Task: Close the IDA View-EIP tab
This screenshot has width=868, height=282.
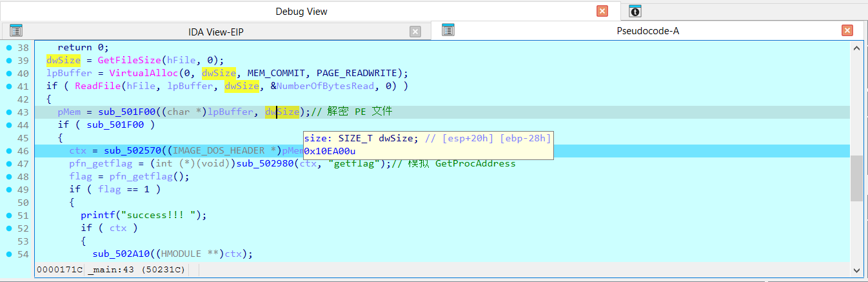Action: tap(415, 32)
